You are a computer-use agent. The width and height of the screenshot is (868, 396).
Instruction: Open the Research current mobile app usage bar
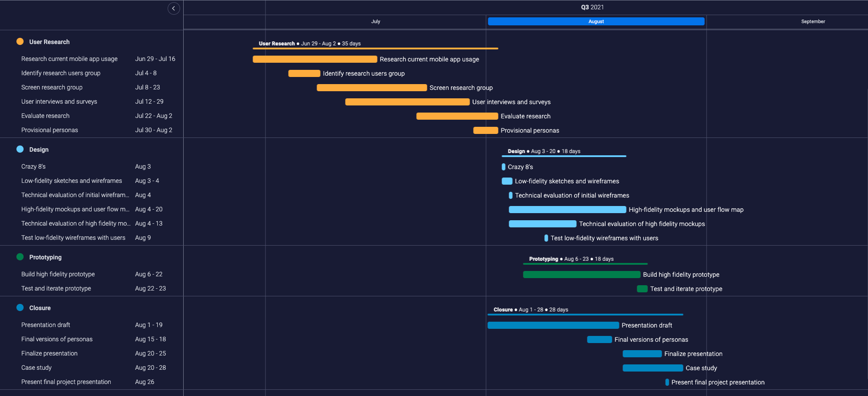pos(315,59)
